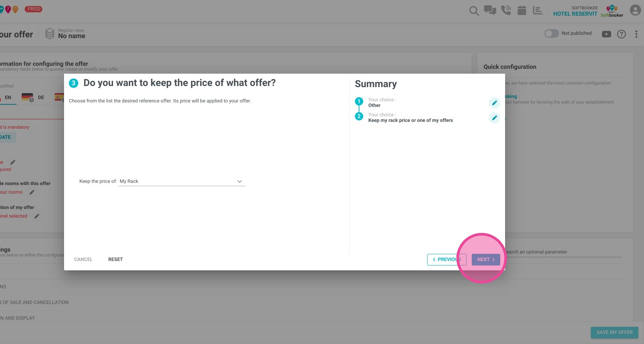
Task: Click the Softbooker logo
Action: click(612, 11)
